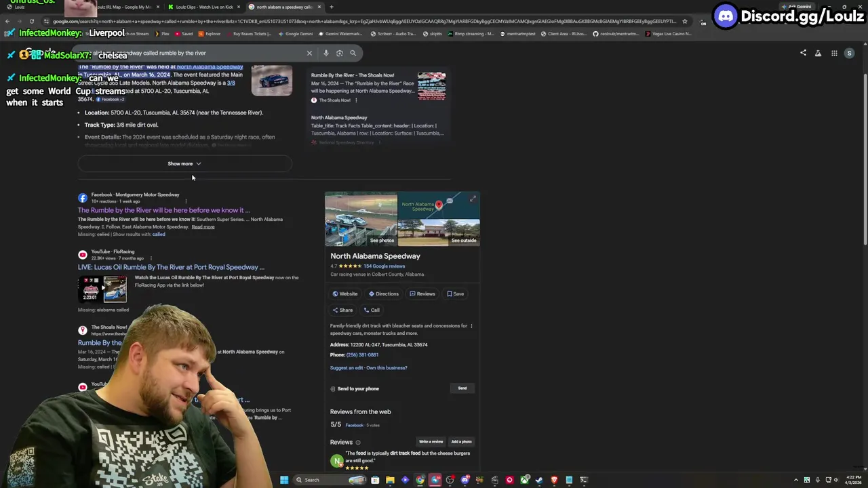This screenshot has height=488, width=868.
Task: Open Steam from the taskbar
Action: point(539,480)
